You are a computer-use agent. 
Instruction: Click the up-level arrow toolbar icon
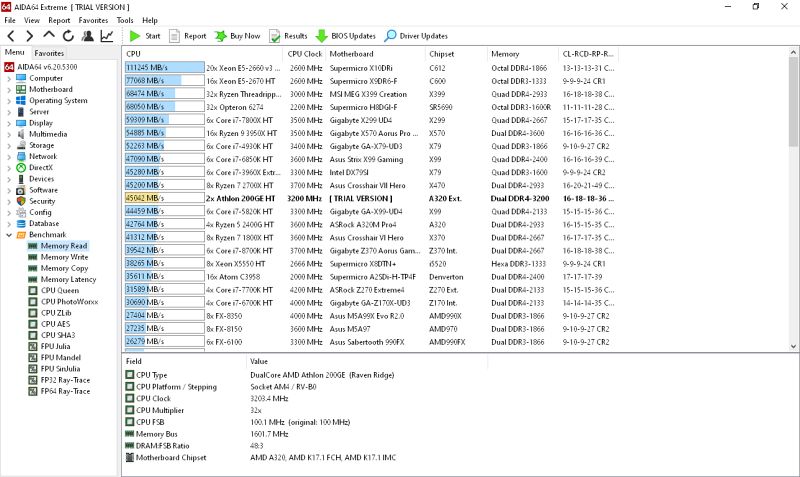point(49,35)
